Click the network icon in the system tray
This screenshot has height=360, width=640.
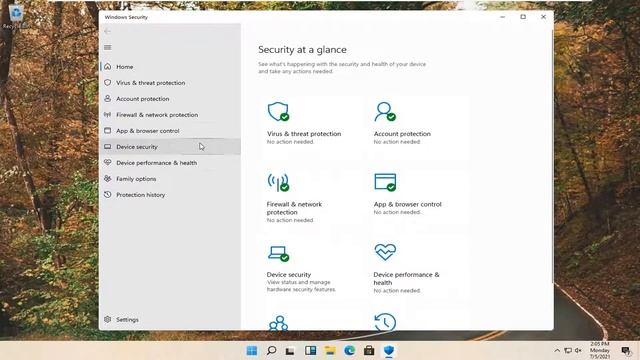coord(568,351)
